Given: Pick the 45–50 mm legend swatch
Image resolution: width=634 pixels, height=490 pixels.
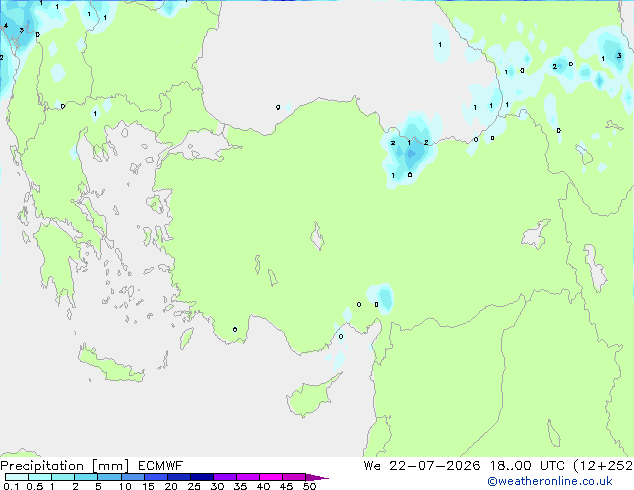Looking at the screenshot, I should pos(294,477).
